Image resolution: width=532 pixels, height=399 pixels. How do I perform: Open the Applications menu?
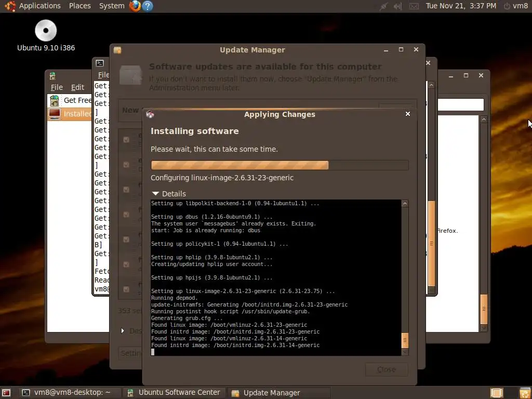(x=39, y=6)
